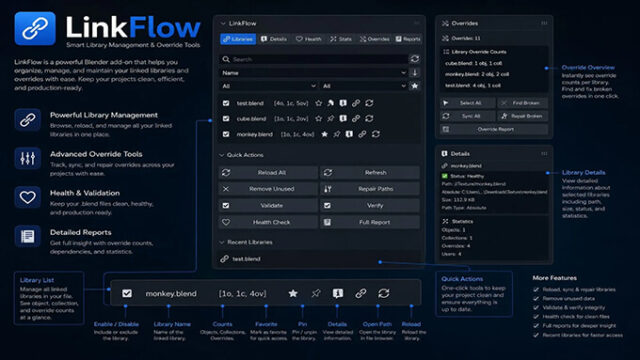Open test.blend path via link icon
This screenshot has height=360, width=640.
coord(356,103)
